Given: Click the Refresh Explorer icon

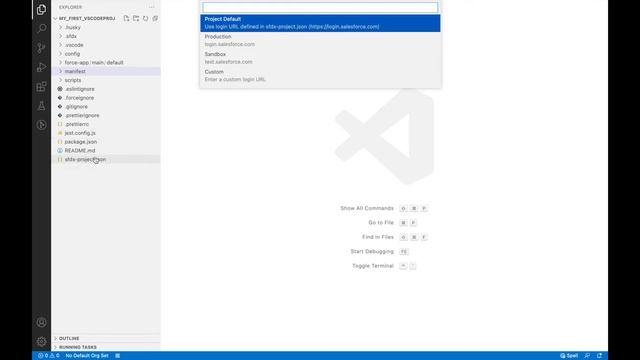Looking at the screenshot, I should 145,18.
